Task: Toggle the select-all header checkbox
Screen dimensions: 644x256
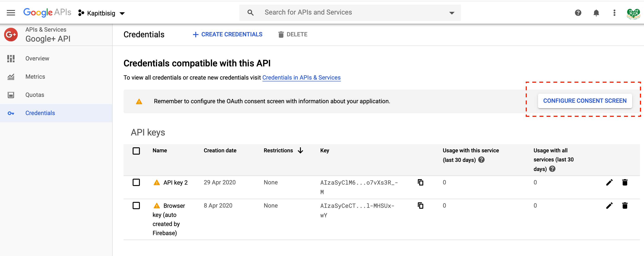Action: tap(136, 151)
